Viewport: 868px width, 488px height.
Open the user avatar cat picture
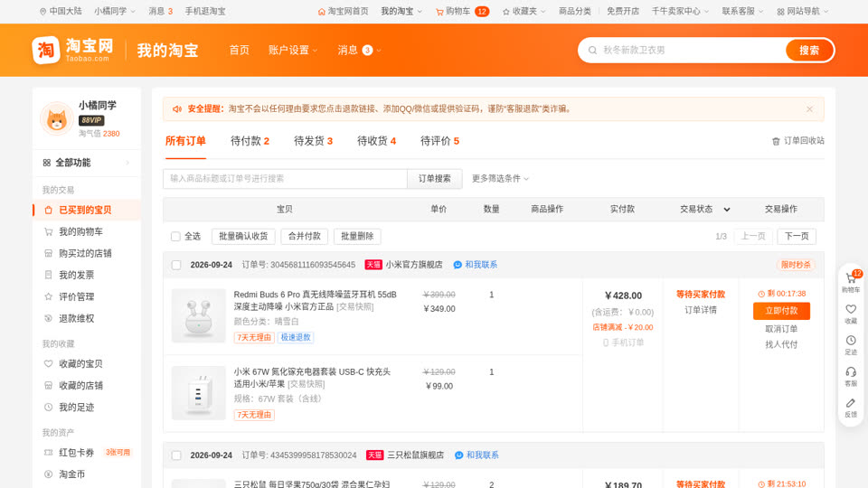[56, 118]
